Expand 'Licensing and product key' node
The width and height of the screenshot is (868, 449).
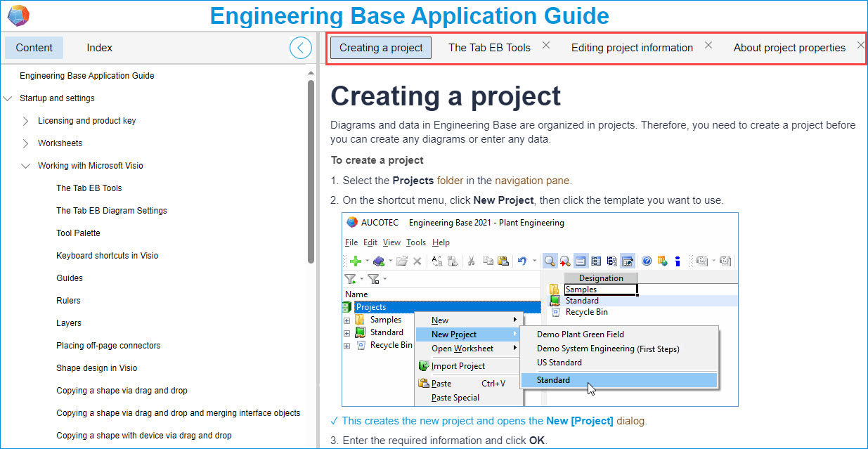26,121
